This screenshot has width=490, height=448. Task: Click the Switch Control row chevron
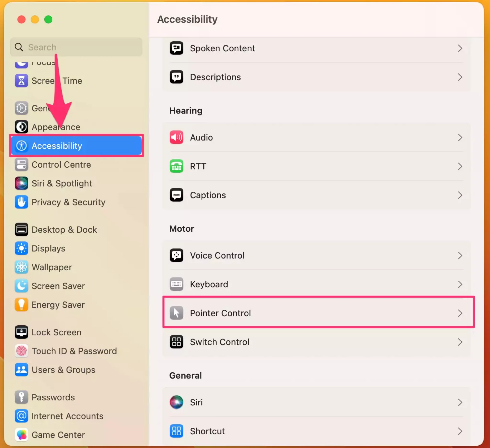[x=460, y=342]
